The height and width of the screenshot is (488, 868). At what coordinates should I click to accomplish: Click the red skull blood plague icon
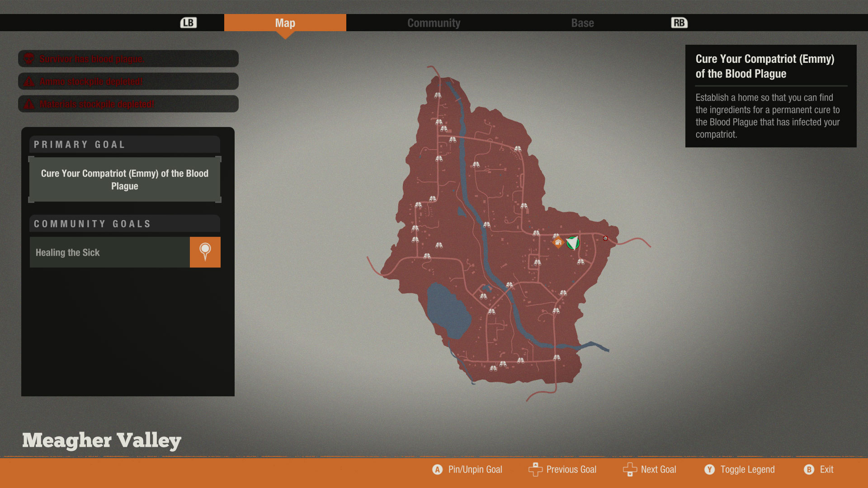(x=29, y=59)
